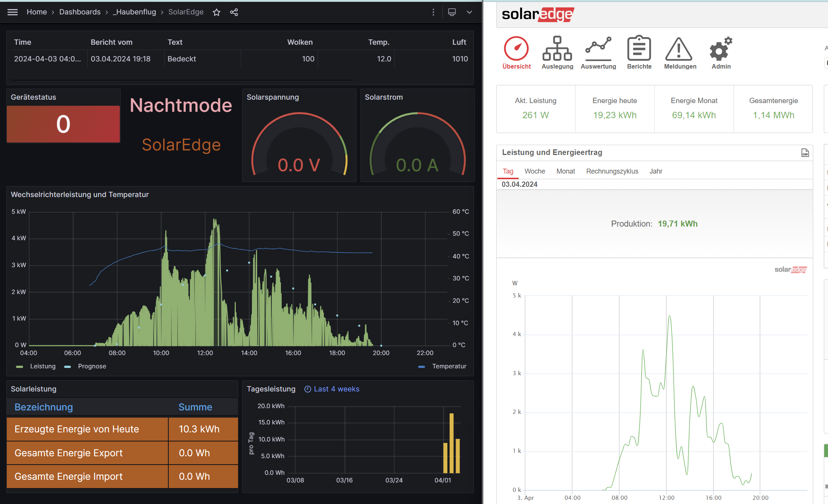The width and height of the screenshot is (828, 504).
Task: Open the Übersicht gauge icon
Action: [516, 49]
